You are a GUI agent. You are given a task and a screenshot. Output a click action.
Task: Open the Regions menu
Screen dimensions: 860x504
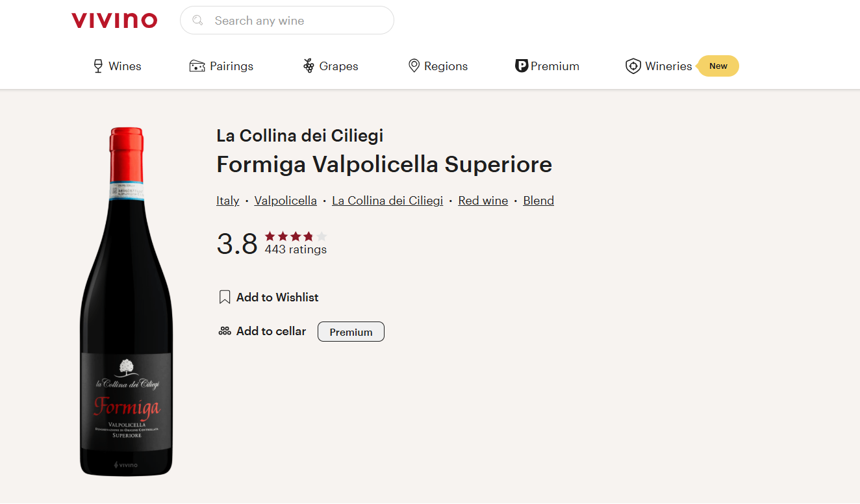pyautogui.click(x=446, y=66)
